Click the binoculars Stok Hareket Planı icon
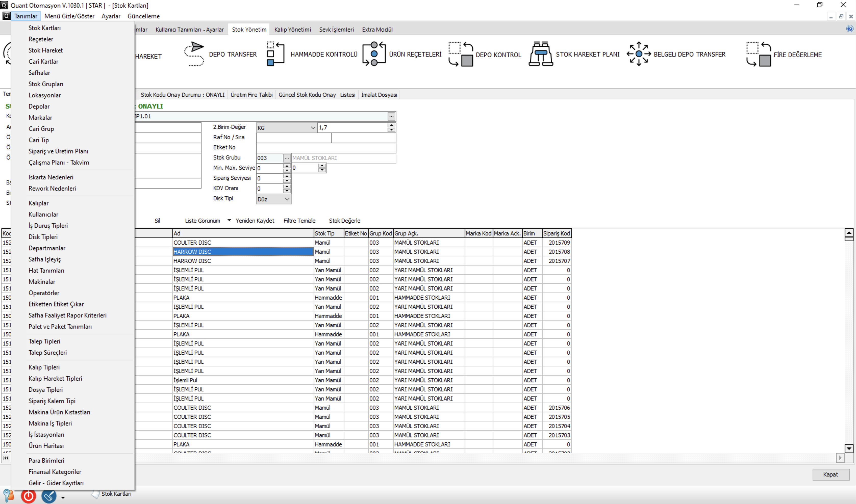The width and height of the screenshot is (856, 504). click(540, 54)
